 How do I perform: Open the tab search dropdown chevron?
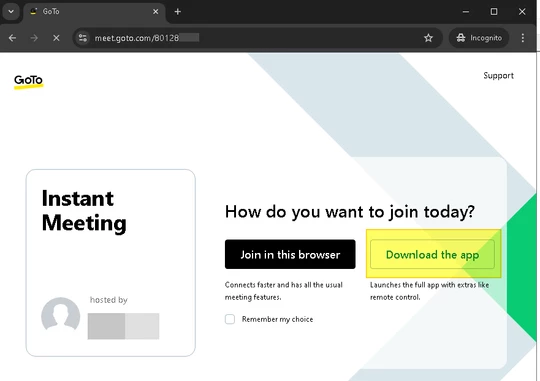tap(11, 11)
